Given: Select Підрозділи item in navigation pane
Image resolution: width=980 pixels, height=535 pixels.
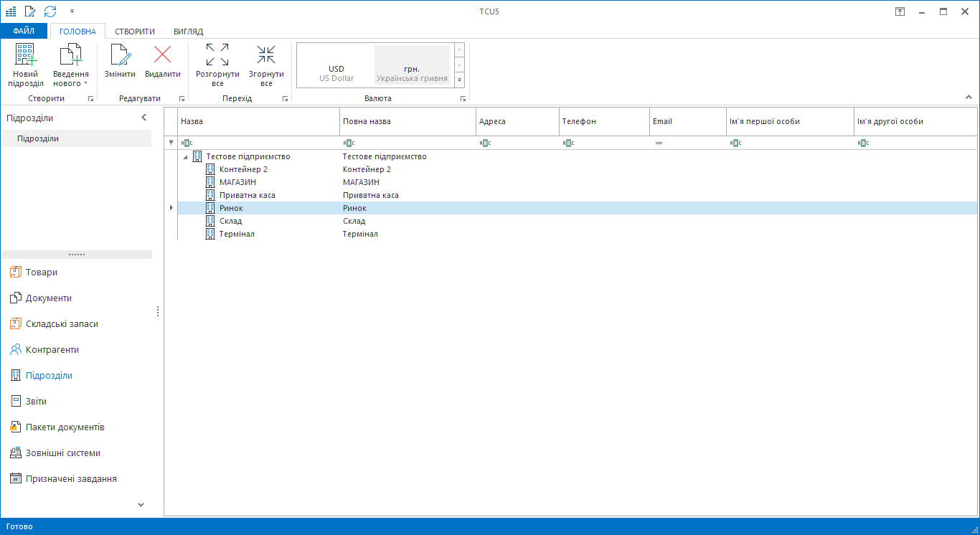Looking at the screenshot, I should (77, 138).
